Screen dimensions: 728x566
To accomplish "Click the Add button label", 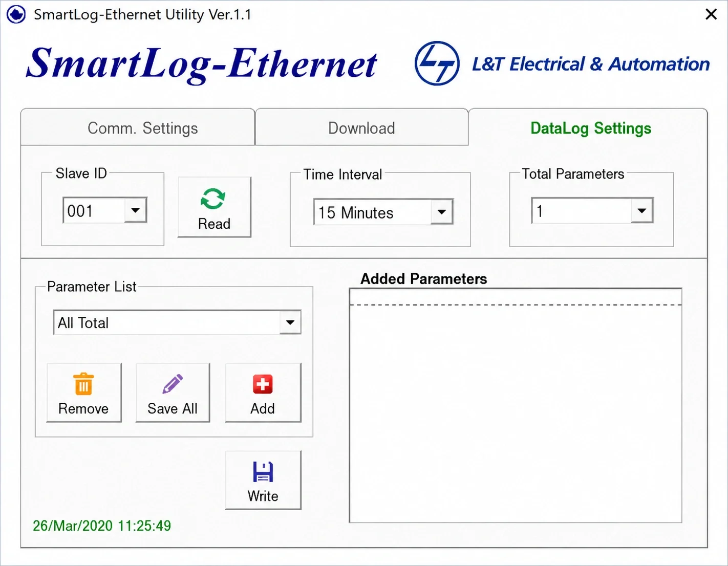I will 263,409.
